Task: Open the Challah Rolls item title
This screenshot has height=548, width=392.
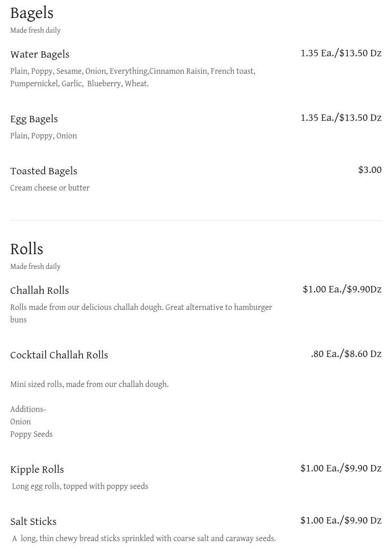Action: click(x=40, y=291)
